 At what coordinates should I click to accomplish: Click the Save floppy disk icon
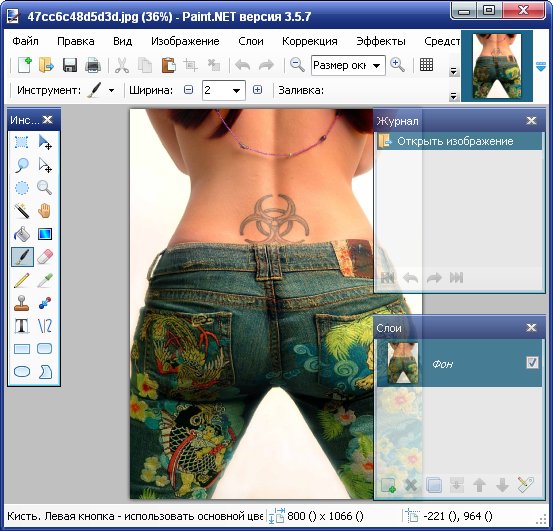coord(70,65)
